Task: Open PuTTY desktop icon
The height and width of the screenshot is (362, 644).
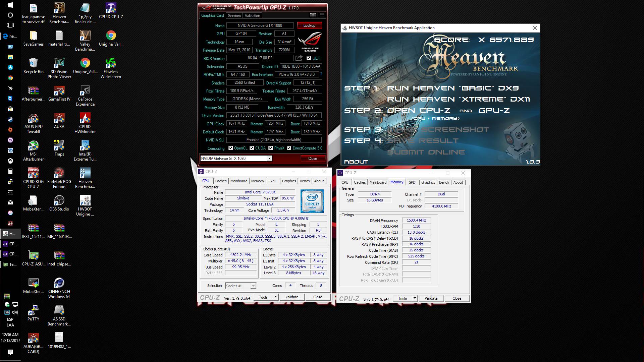Action: coord(34,313)
